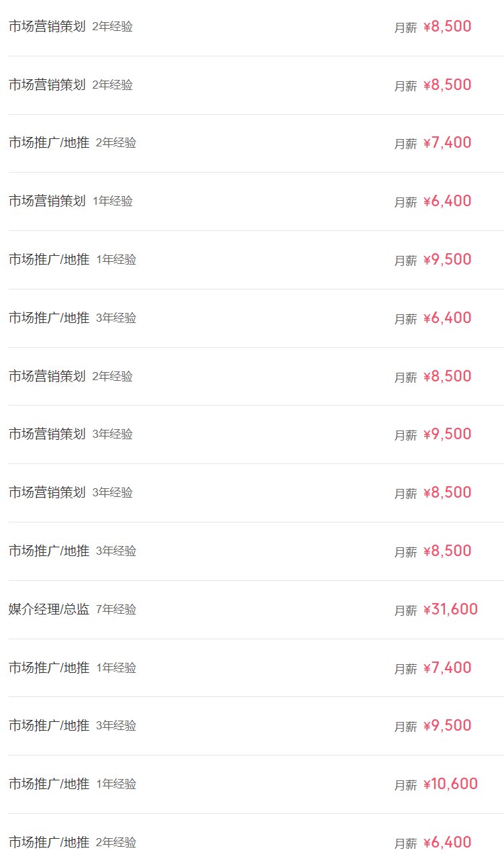Open 市场推广/地推 2年经验 job paying ¥6,400
Image resolution: width=504 pixels, height=867 pixels.
tap(49, 843)
